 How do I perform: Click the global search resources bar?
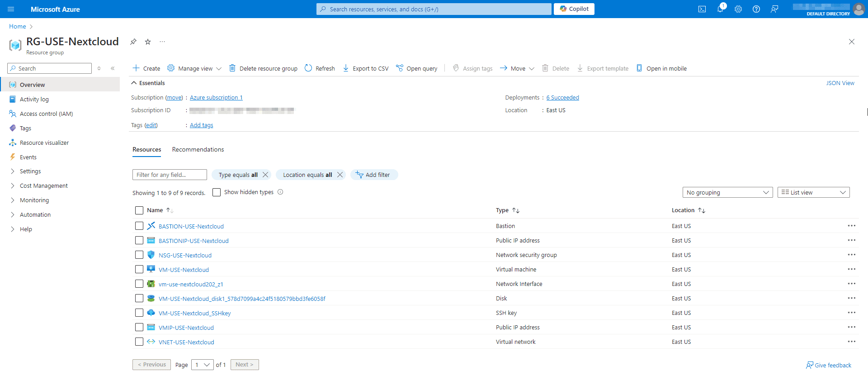click(434, 9)
